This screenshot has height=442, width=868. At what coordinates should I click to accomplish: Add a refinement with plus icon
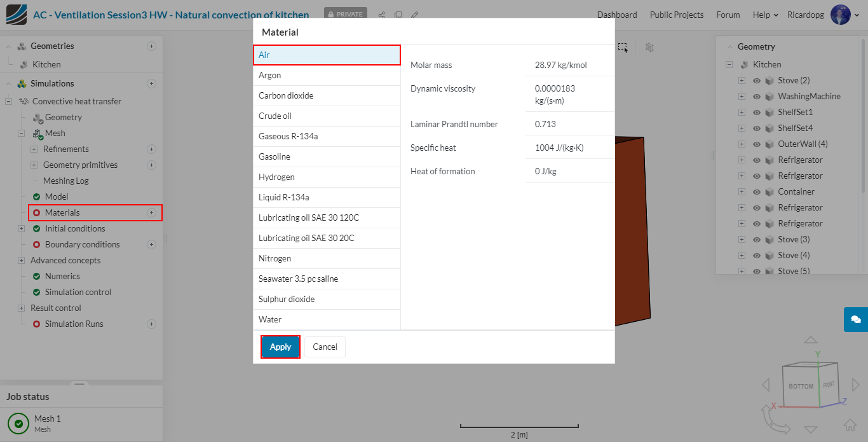click(x=151, y=149)
